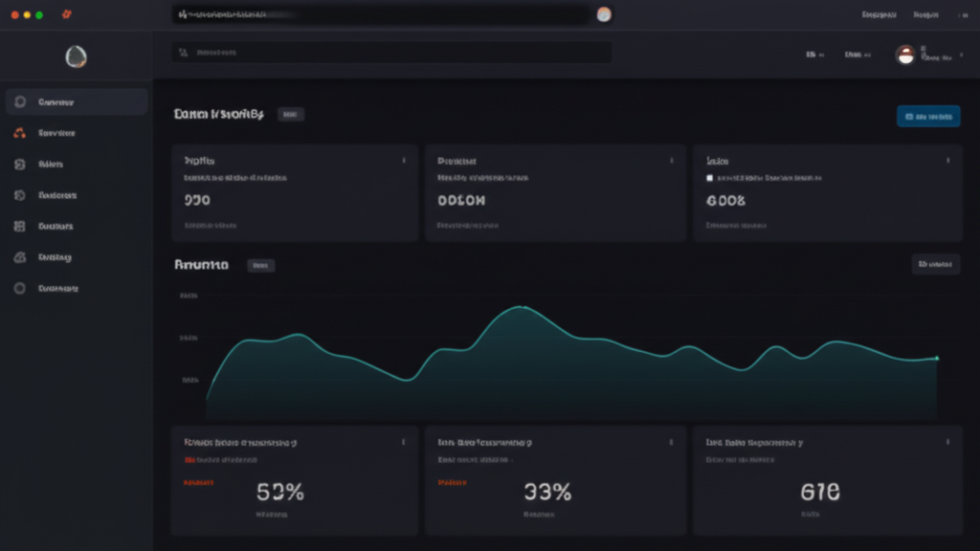Click the pill button beside the Revenue heading
This screenshot has height=551, width=980.
[260, 265]
